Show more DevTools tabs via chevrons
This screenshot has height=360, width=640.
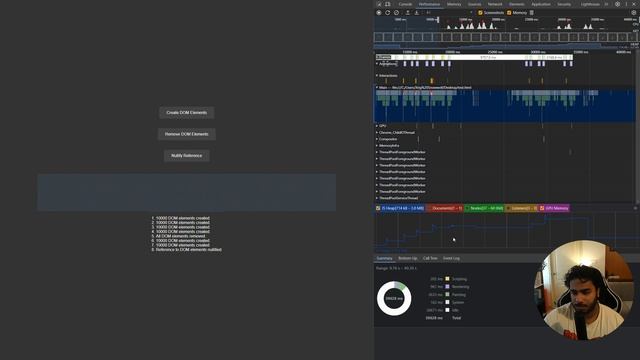(607, 4)
